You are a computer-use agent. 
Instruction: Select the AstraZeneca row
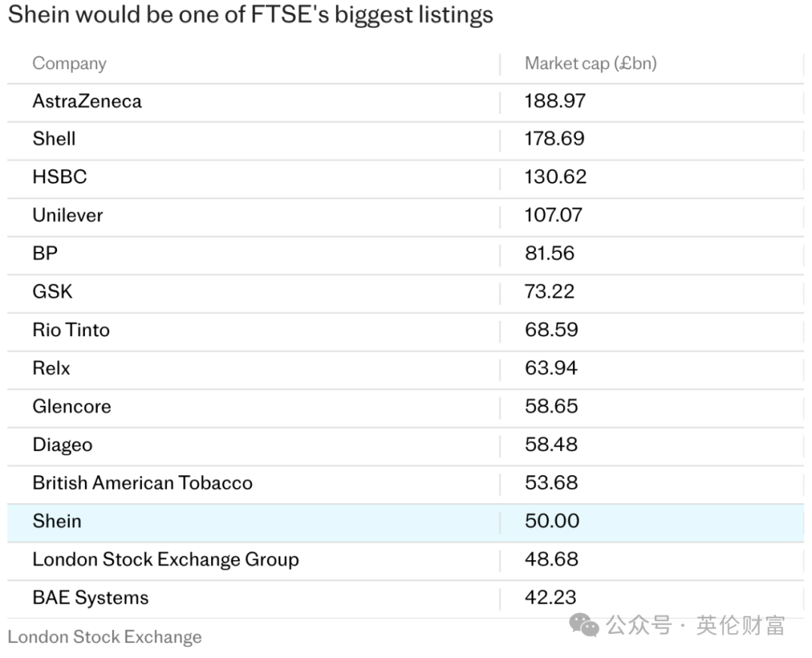405,102
